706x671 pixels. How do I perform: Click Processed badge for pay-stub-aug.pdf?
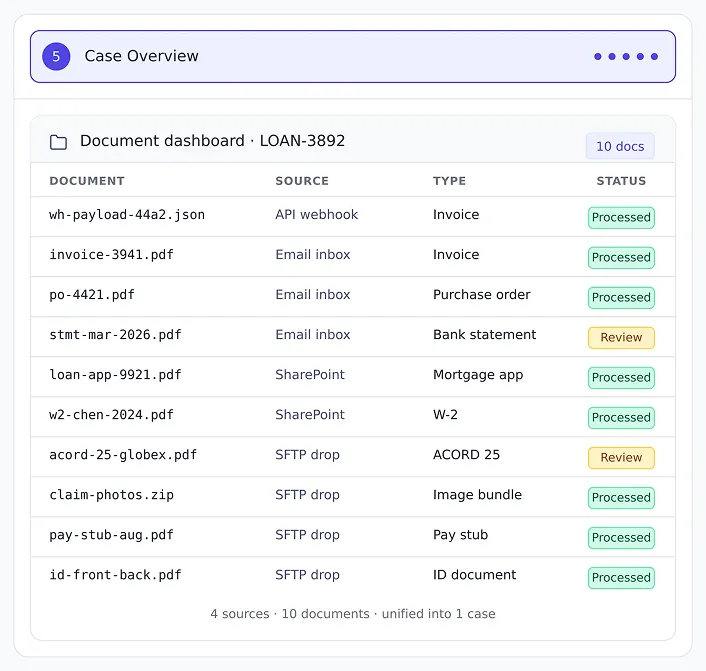(621, 538)
